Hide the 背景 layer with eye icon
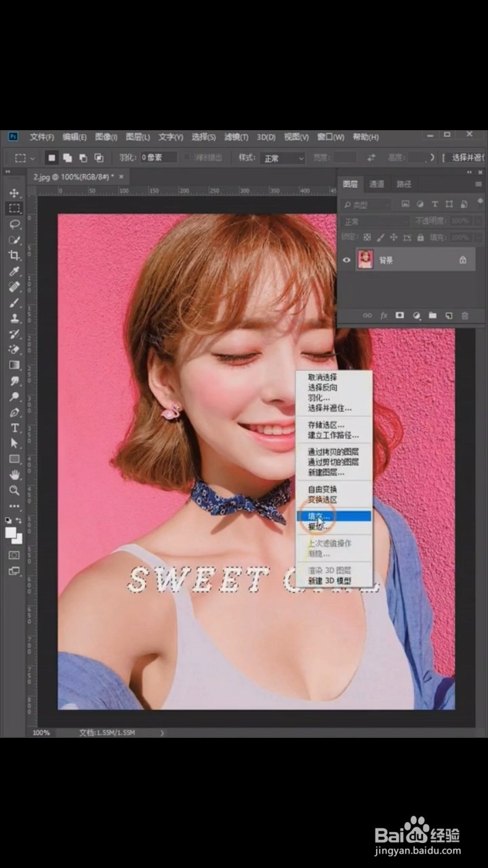The image size is (488, 868). click(x=347, y=260)
